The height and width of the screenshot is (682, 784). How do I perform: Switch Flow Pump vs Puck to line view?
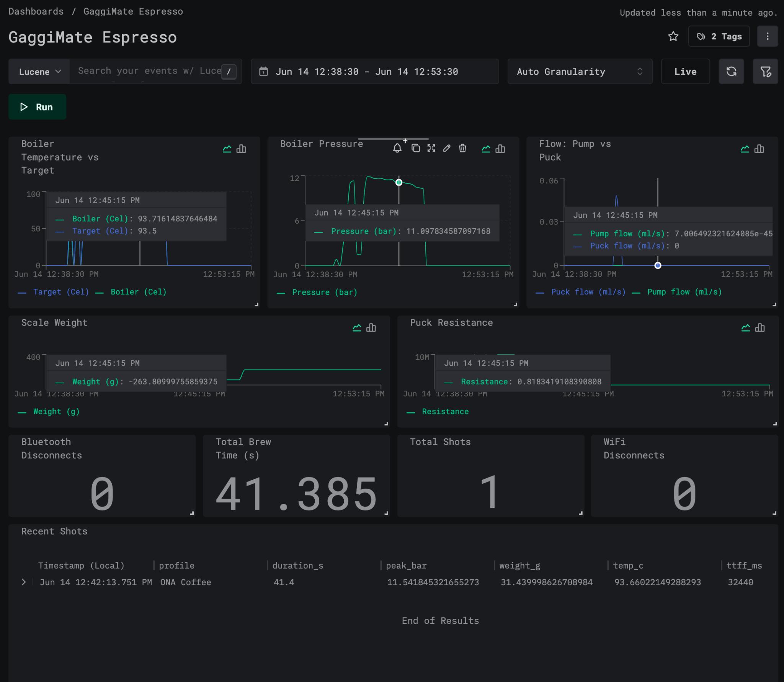point(745,149)
